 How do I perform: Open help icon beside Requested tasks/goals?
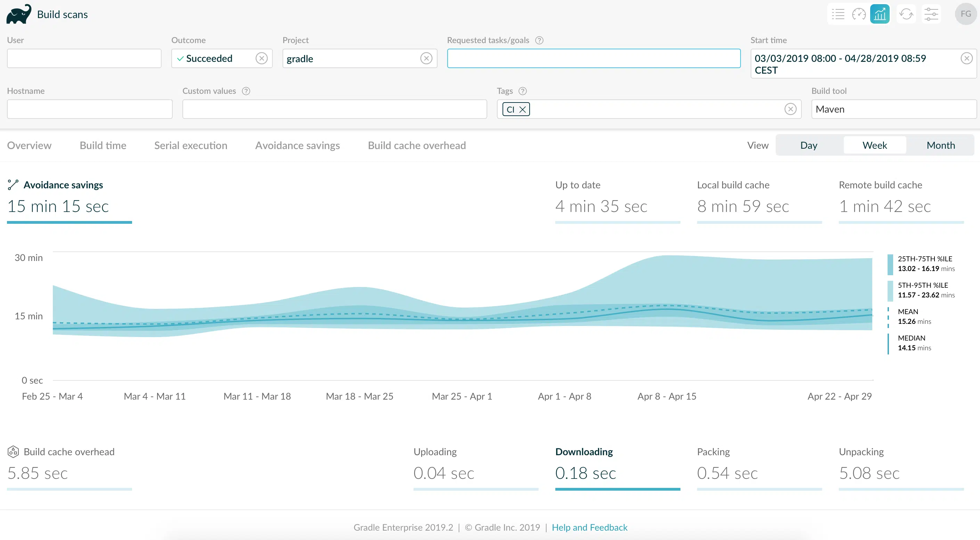539,40
